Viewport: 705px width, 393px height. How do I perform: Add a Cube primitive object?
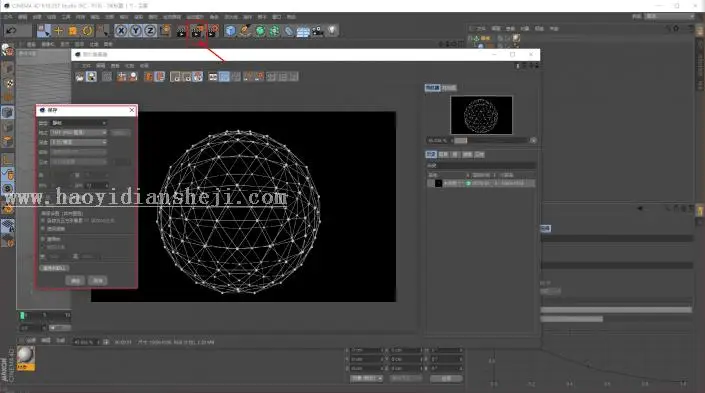tap(230, 31)
